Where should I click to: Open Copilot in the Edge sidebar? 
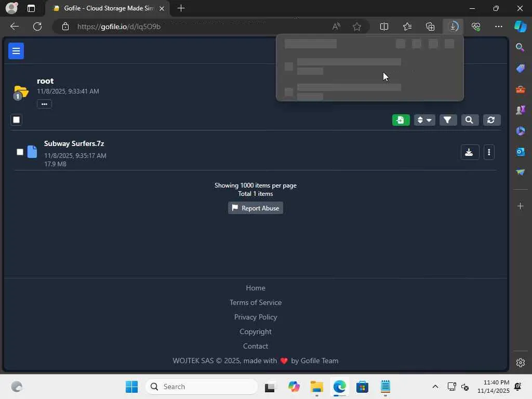click(521, 26)
